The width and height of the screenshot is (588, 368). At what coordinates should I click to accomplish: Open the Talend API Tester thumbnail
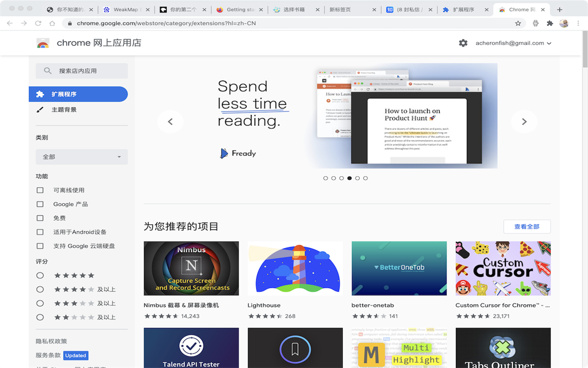point(191,348)
